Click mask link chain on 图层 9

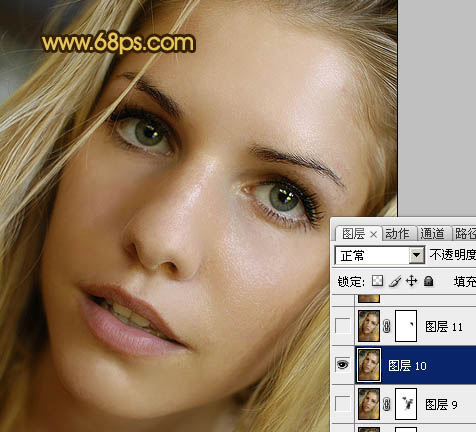click(x=386, y=404)
